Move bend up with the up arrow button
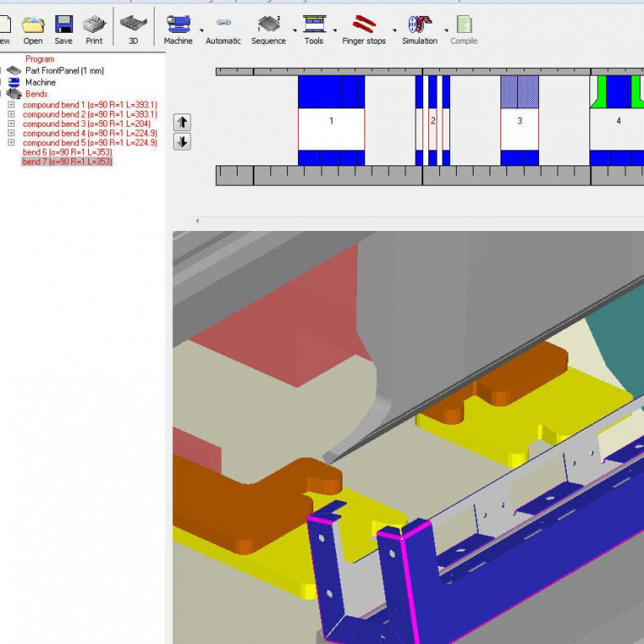Image resolution: width=644 pixels, height=644 pixels. pyautogui.click(x=181, y=123)
